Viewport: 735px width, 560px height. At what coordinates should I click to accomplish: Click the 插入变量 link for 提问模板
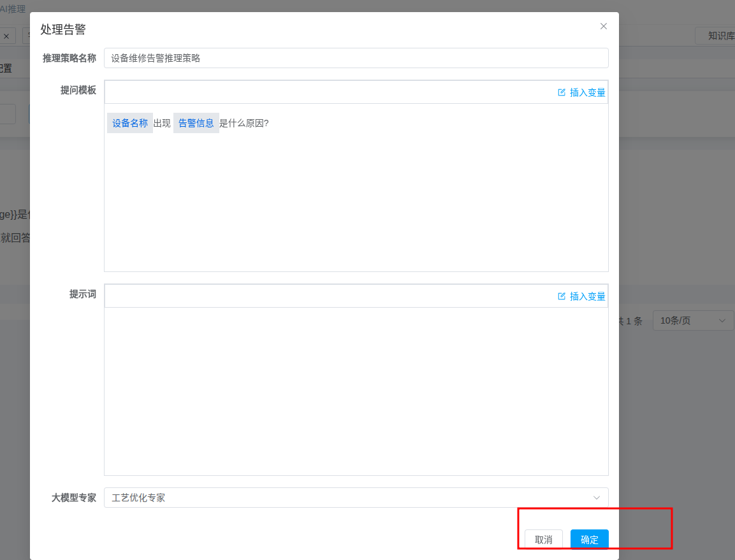tap(587, 92)
